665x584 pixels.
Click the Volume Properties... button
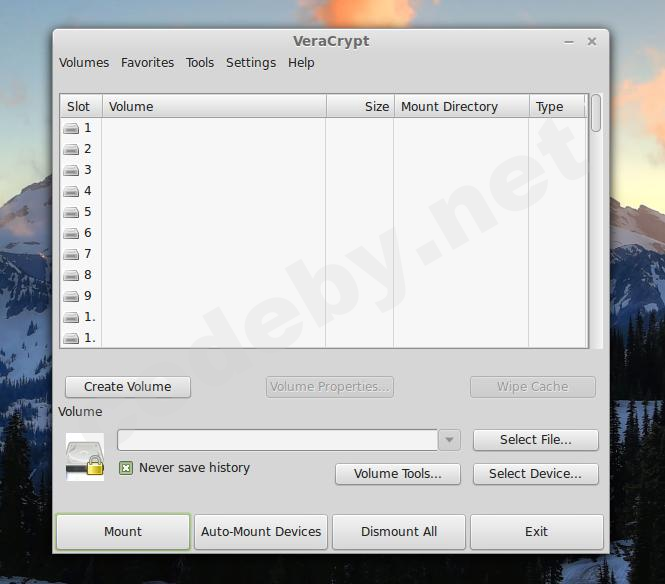tap(330, 387)
